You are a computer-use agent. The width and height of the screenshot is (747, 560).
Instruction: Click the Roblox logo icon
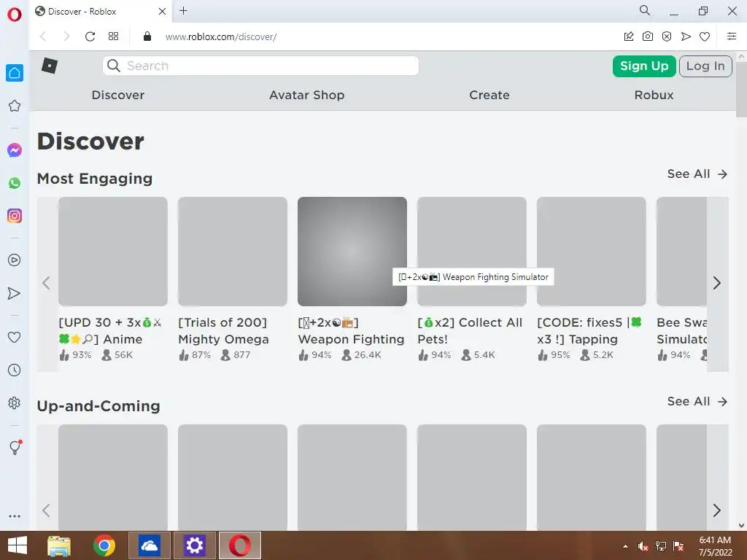point(50,65)
